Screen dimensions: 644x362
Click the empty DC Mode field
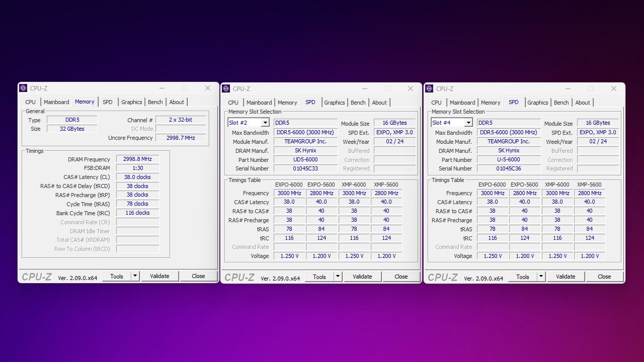(181, 129)
